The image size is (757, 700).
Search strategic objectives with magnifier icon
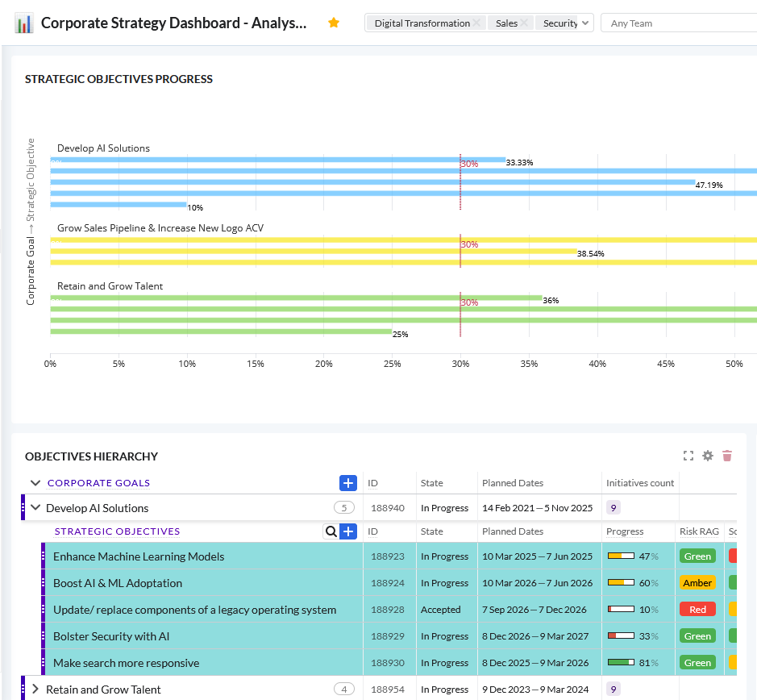coord(331,531)
